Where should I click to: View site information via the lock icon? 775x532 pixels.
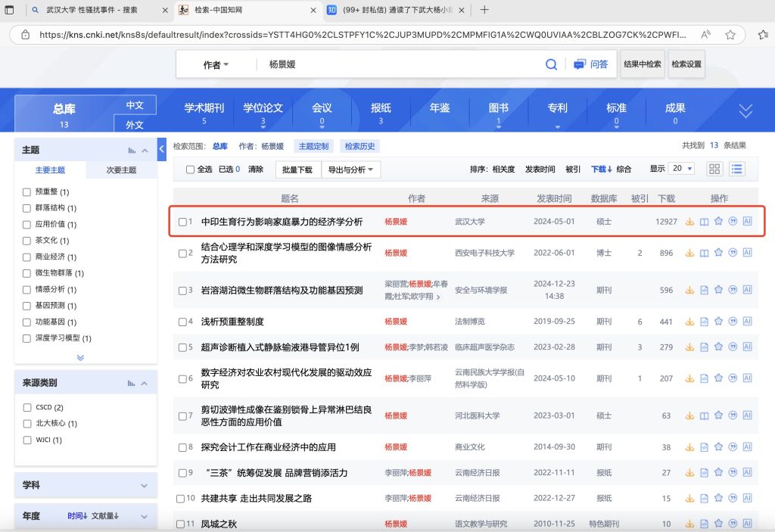(x=25, y=35)
